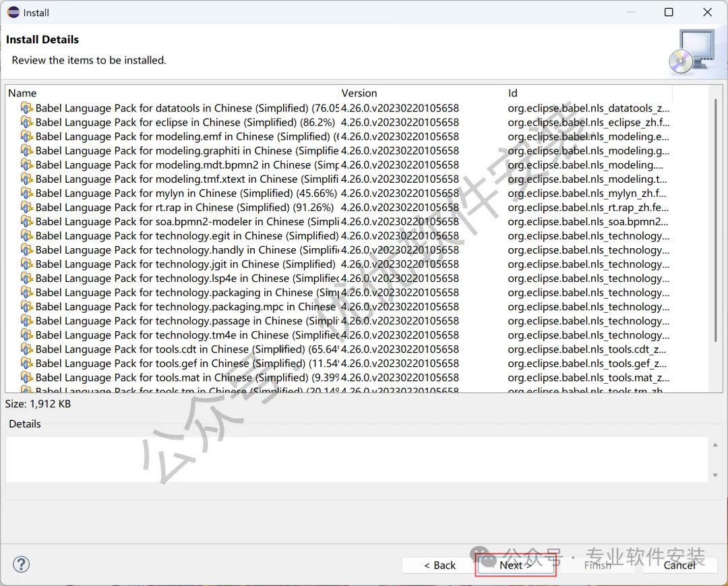The height and width of the screenshot is (586, 728).
Task: Click Id org.eclipse.babel.nls_datatools_z...
Action: click(x=588, y=108)
